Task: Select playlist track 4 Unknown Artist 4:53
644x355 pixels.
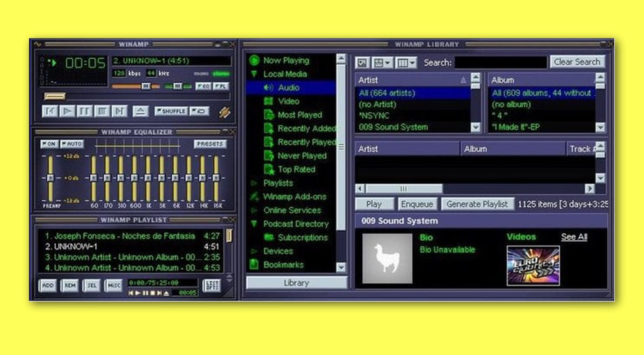Action: coord(132,267)
